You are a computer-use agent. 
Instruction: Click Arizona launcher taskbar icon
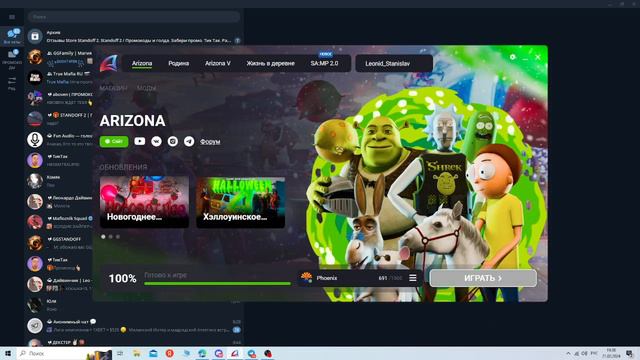click(235, 353)
